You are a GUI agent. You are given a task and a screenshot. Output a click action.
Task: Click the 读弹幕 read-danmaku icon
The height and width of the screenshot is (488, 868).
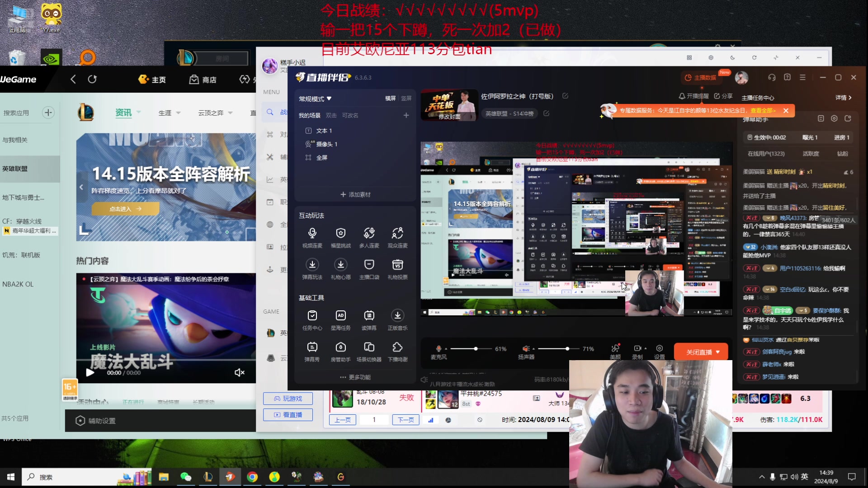[x=369, y=316]
